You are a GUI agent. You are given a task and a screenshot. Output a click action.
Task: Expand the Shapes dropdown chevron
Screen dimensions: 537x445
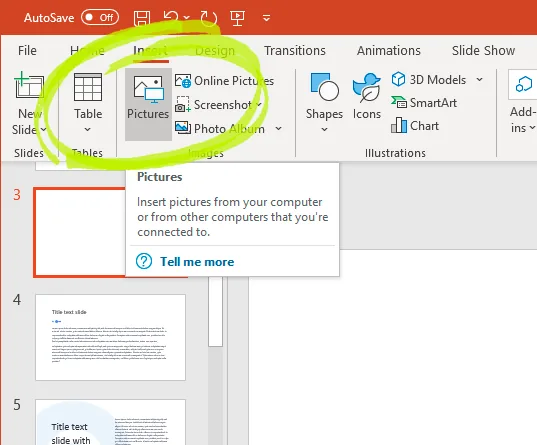coord(324,129)
